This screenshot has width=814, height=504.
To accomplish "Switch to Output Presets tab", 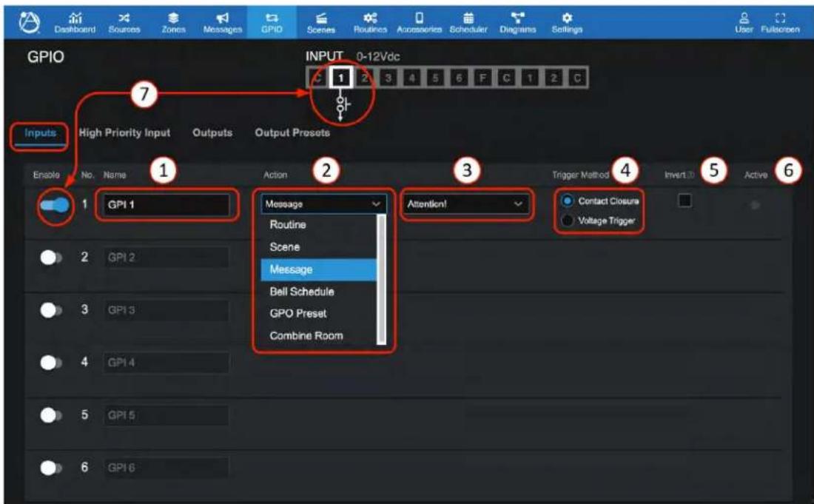I will (292, 133).
